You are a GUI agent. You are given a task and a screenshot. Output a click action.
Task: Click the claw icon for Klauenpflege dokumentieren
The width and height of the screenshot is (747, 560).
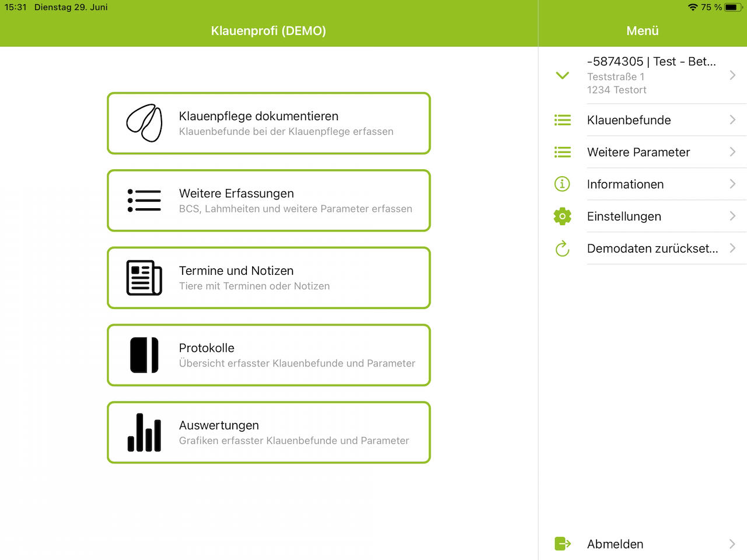144,123
